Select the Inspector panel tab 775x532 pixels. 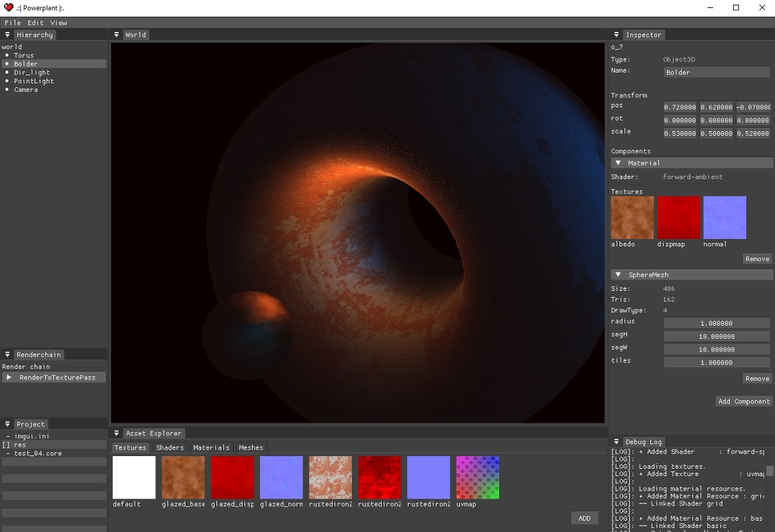(644, 35)
